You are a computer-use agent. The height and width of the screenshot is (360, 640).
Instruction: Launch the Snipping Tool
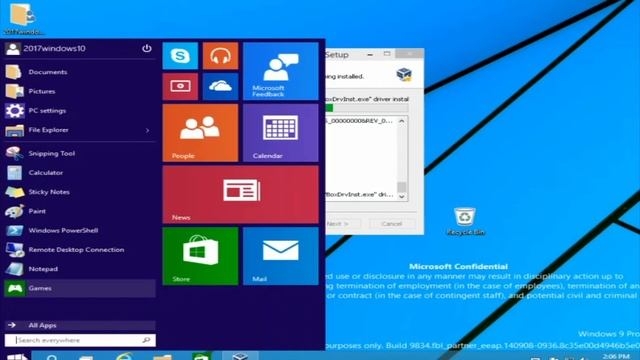(80, 153)
